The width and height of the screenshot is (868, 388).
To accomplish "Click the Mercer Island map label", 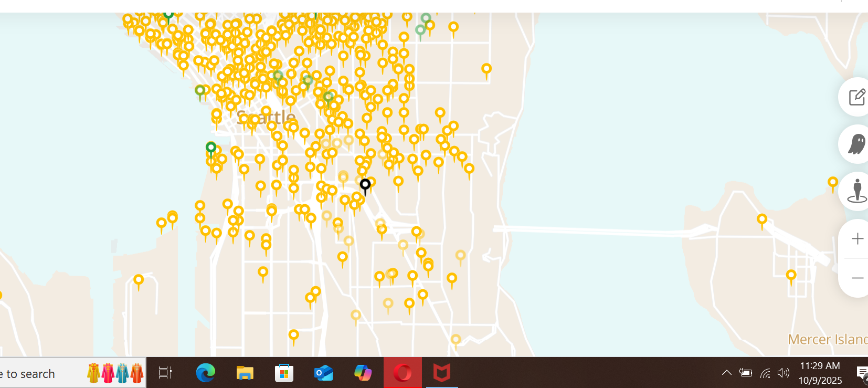I will coord(827,340).
